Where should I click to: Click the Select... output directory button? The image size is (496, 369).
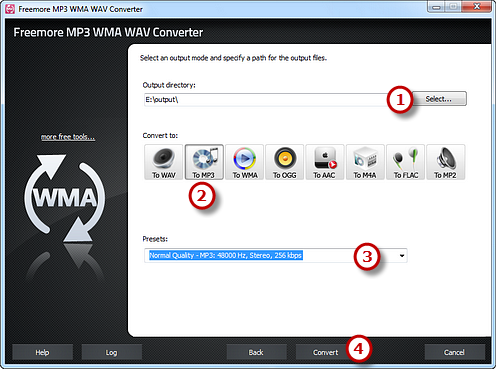[439, 99]
